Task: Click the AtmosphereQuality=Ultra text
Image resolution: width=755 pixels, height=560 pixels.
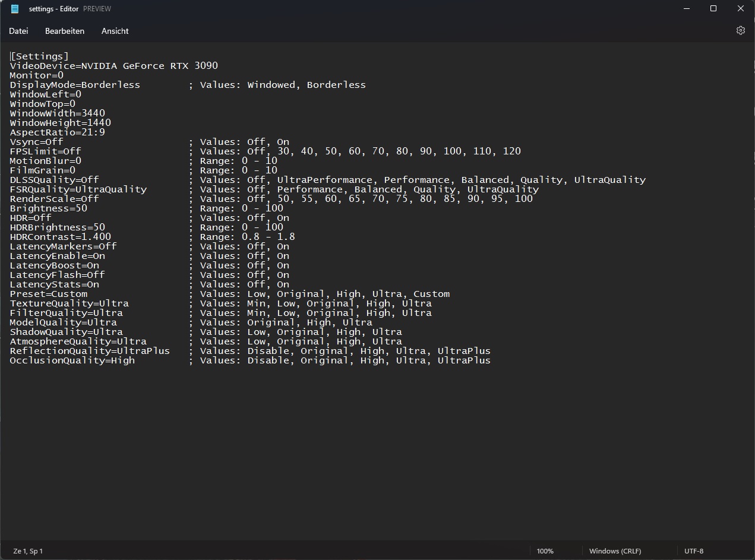Action: click(x=78, y=341)
